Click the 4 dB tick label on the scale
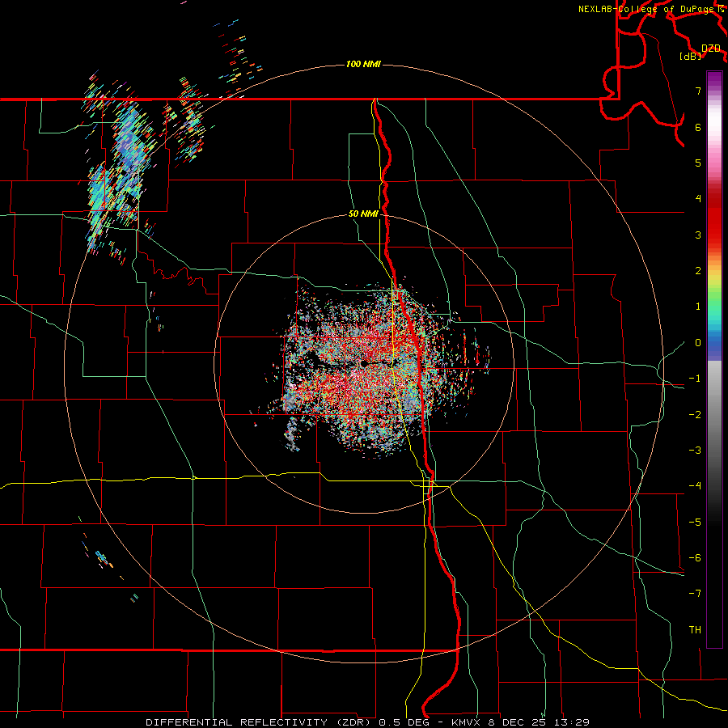The image size is (728, 728). [698, 199]
